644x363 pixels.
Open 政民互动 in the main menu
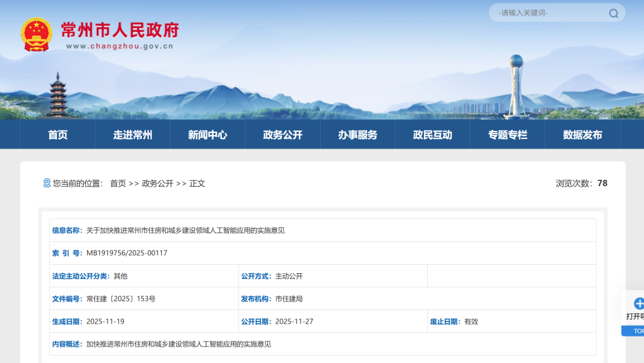click(x=432, y=135)
